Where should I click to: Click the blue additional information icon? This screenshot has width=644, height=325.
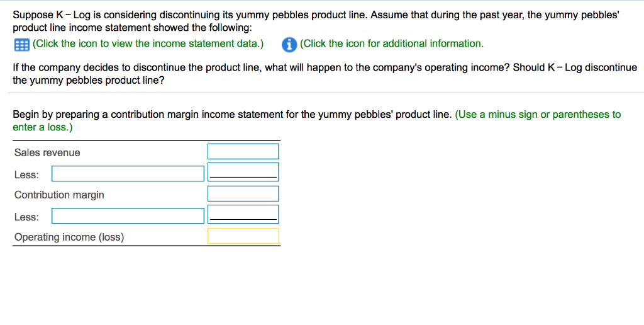(x=289, y=45)
